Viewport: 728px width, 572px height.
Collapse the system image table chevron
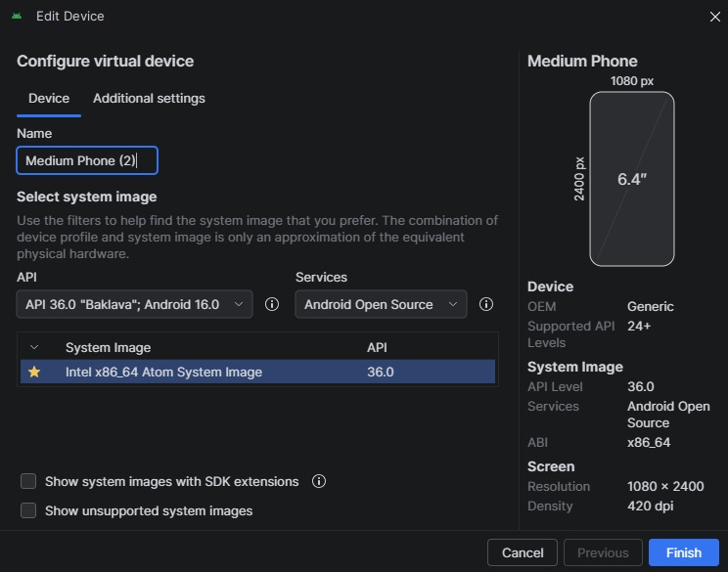coord(34,347)
